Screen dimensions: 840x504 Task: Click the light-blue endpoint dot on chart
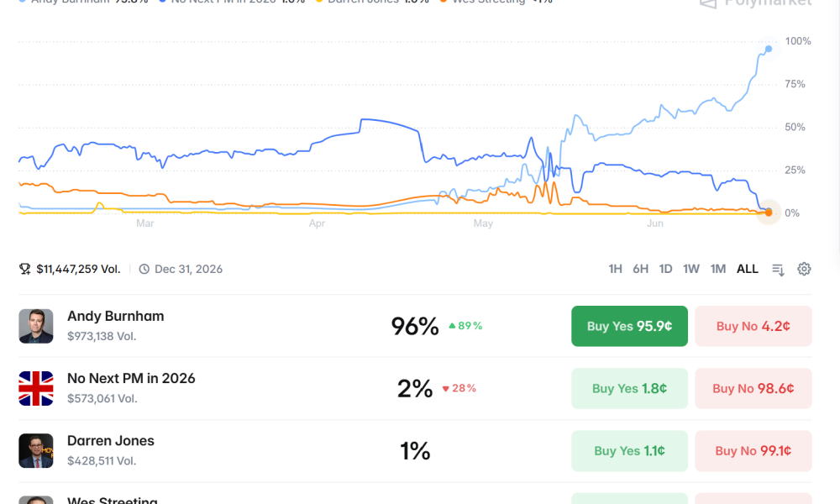click(769, 49)
